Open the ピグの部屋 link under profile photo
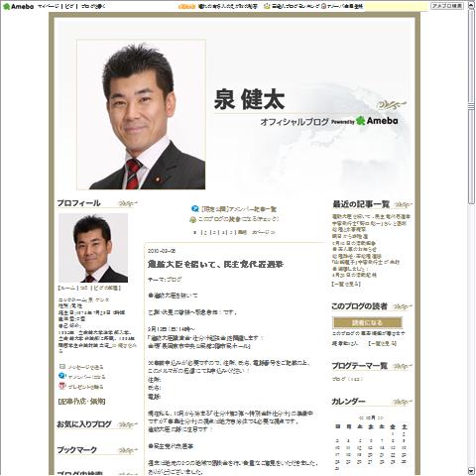The image size is (476, 476). click(106, 289)
